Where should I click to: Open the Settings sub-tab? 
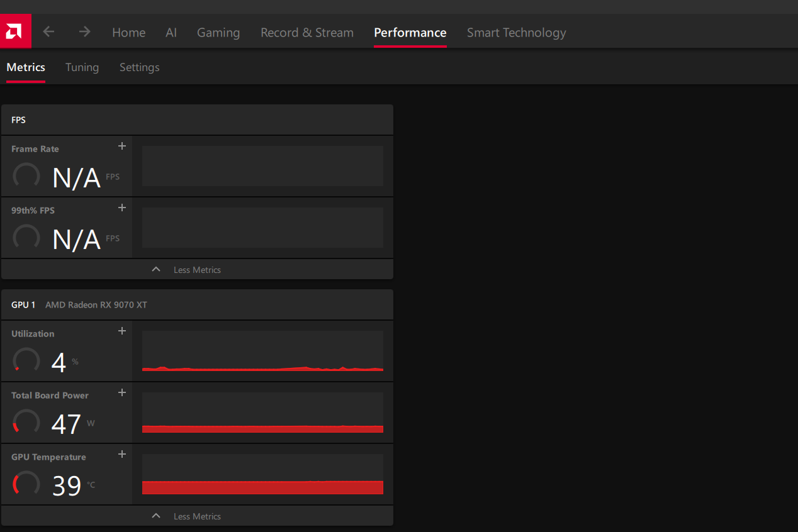(x=139, y=67)
